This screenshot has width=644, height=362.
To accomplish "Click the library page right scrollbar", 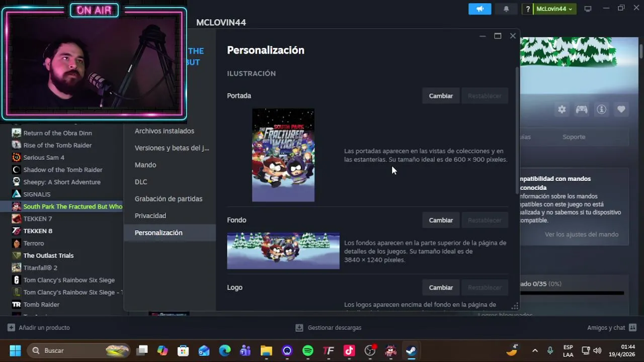I will tap(641, 52).
